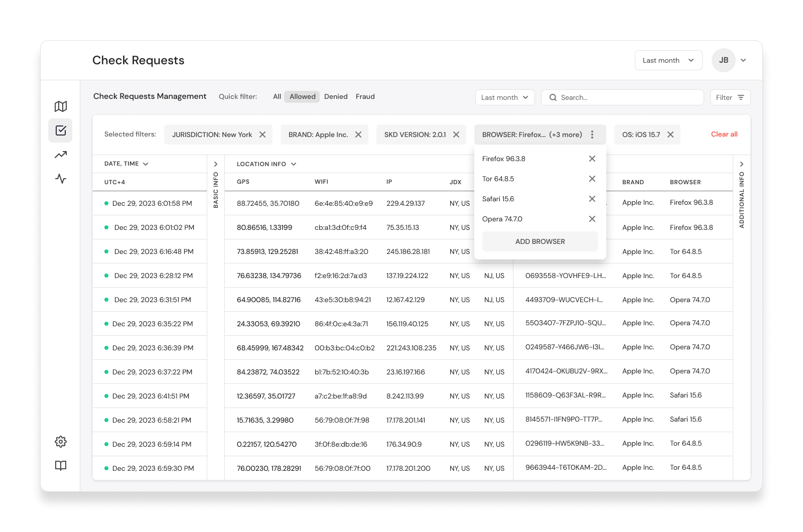The image size is (803, 532).
Task: Open the map view in sidebar
Action: (61, 106)
